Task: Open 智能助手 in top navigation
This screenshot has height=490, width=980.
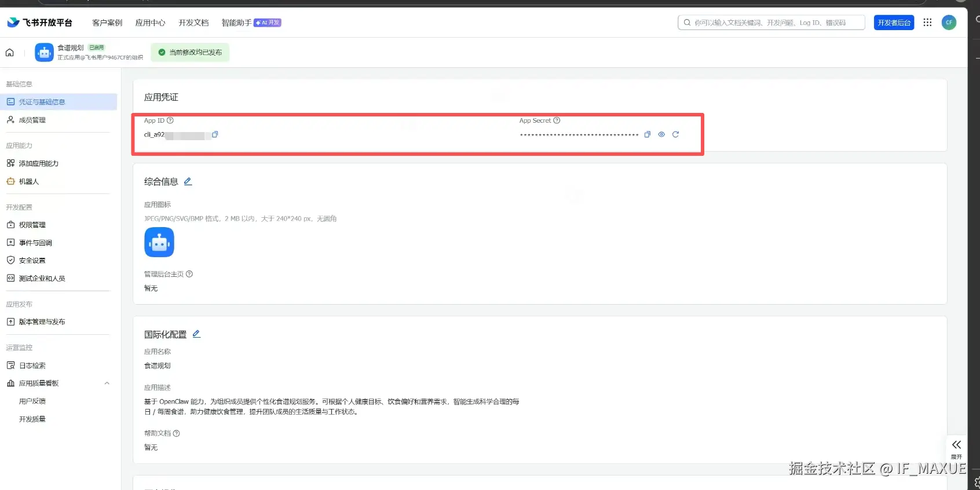Action: pyautogui.click(x=236, y=23)
